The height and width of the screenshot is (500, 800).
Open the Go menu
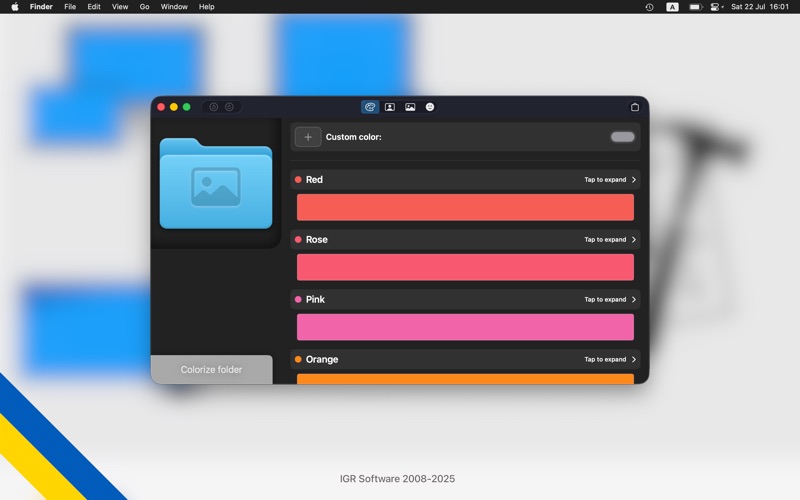tap(144, 7)
